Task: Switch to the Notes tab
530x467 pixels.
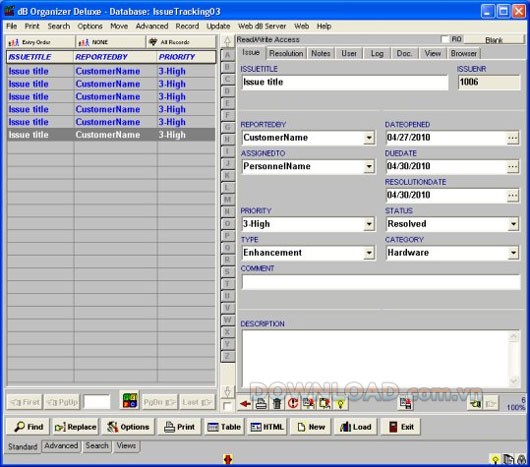Action: (x=320, y=53)
